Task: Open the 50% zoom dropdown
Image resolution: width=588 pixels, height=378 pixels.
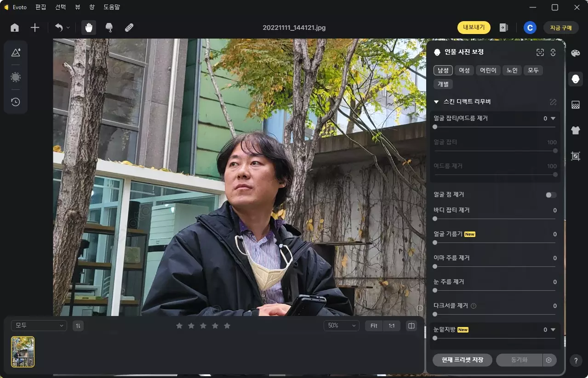Action: click(341, 326)
